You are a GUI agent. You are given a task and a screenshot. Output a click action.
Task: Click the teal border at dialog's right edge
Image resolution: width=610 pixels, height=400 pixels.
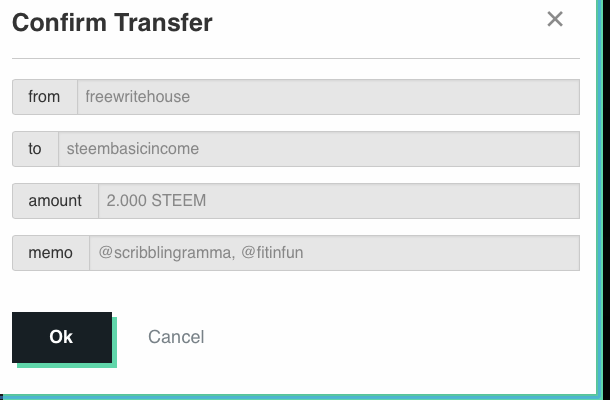tap(599, 195)
